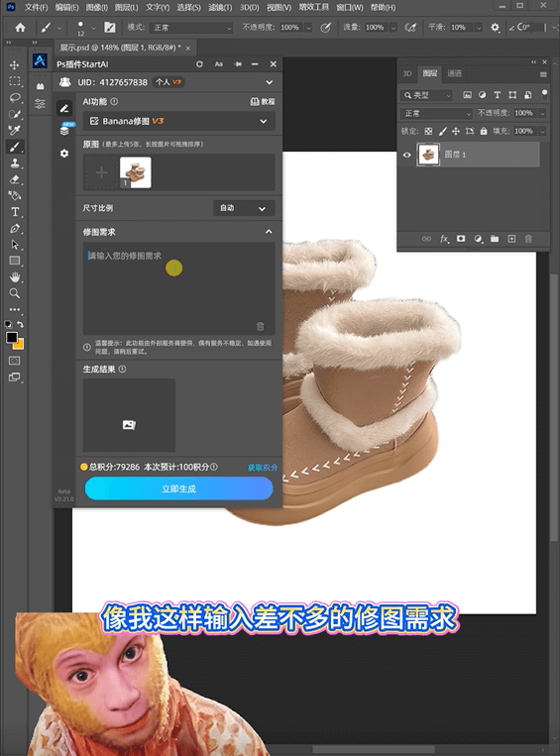Open the 增效工具 menu
The height and width of the screenshot is (756, 560).
coord(313,7)
